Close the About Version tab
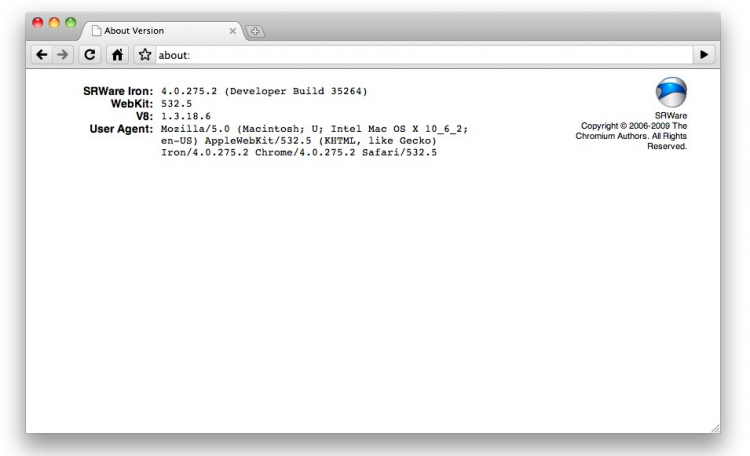 coord(233,31)
